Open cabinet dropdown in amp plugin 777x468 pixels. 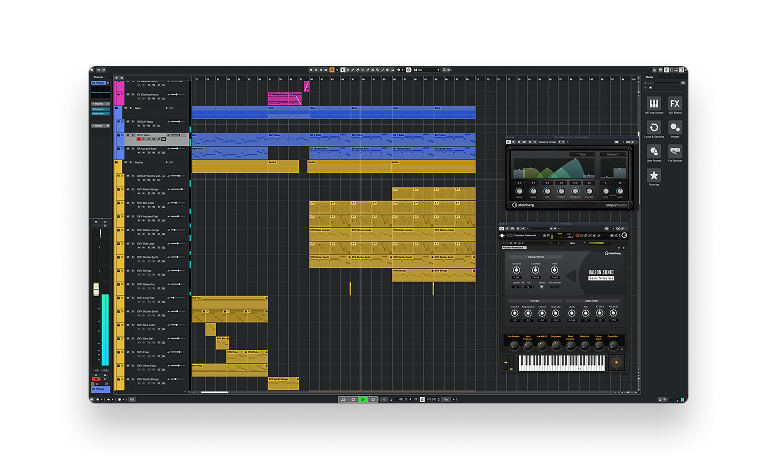click(x=613, y=154)
